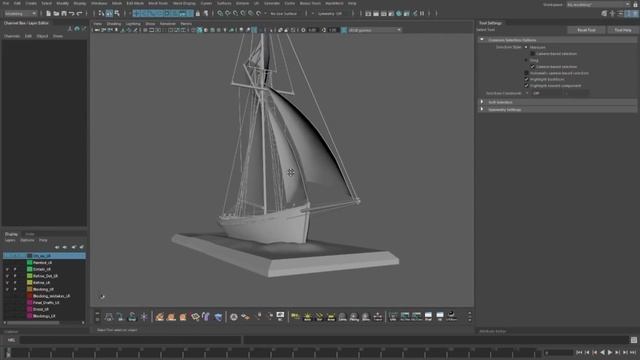Click create layer from selected icon
This screenshot has height=360, width=640.
pos(82,247)
